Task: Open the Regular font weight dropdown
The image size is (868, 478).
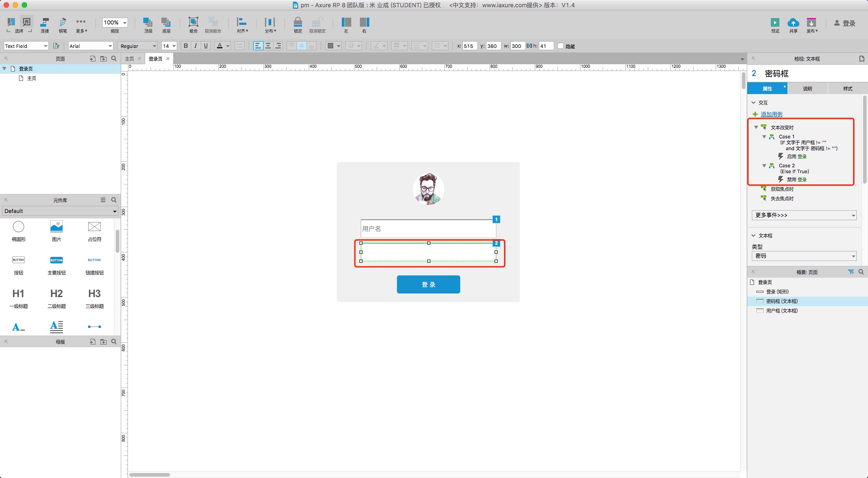Action: 138,46
